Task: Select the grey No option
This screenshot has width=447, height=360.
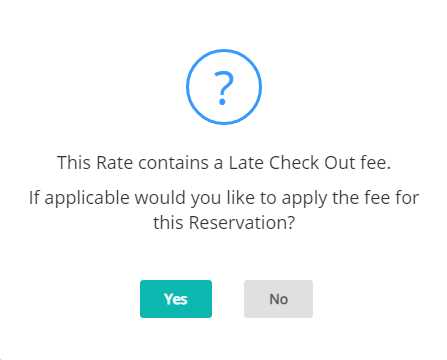Action: (278, 299)
